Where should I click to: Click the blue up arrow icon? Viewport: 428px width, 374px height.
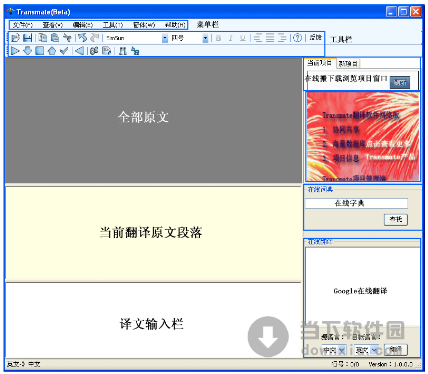click(x=52, y=51)
